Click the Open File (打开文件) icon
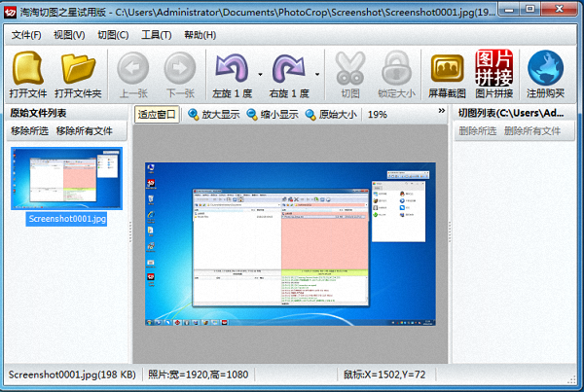Image resolution: width=584 pixels, height=392 pixels. click(x=29, y=68)
